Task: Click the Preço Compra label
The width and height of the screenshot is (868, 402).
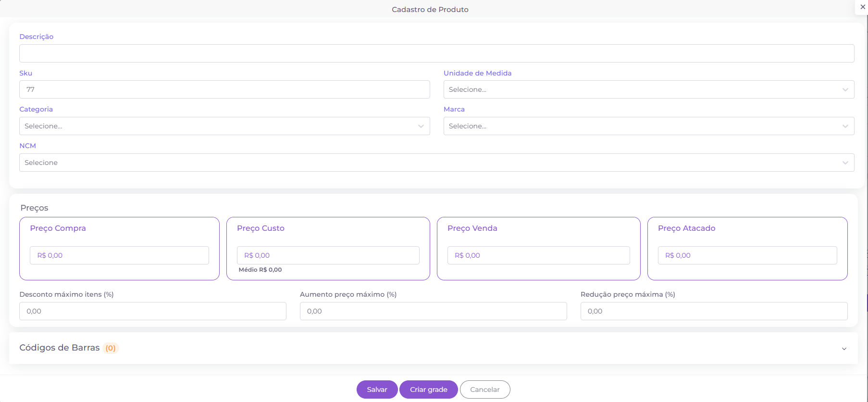Action: click(x=58, y=228)
